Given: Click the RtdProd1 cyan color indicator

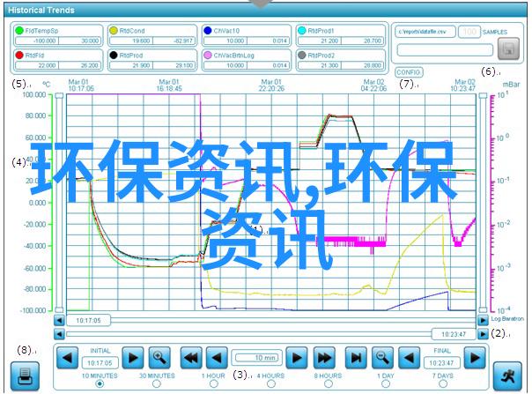Looking at the screenshot, I should tap(301, 31).
